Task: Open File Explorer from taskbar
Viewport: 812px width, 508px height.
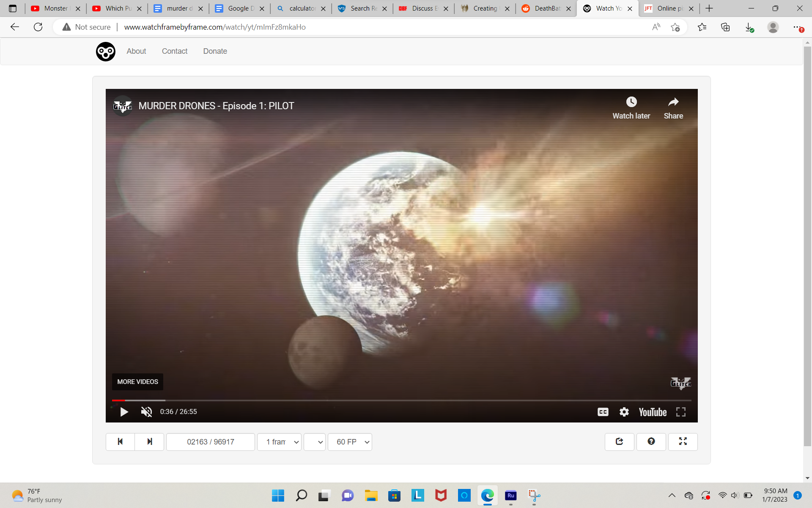Action: [371, 495]
